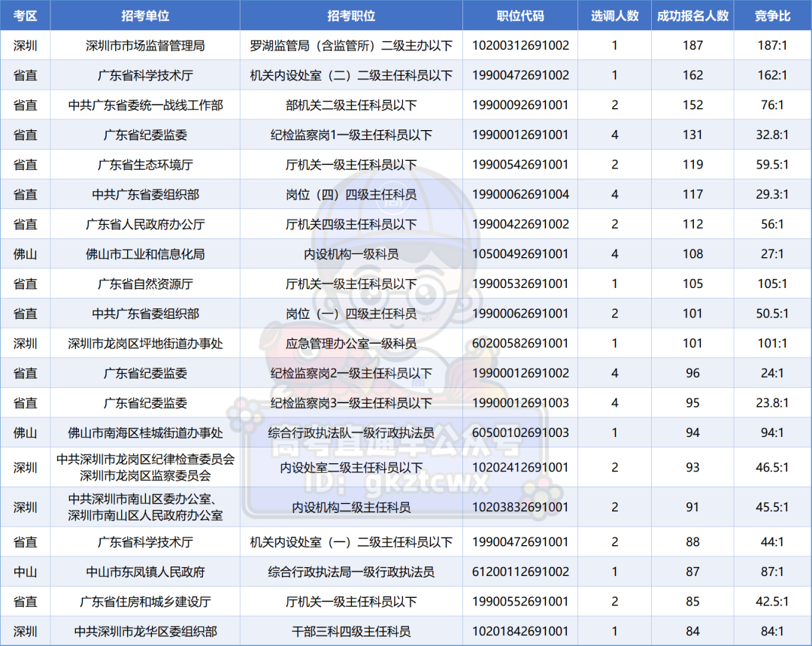Screen dimensions: 812x646
Task: Select 深圳市龙岗区坪地街道办事处 cell
Action: pos(145,344)
